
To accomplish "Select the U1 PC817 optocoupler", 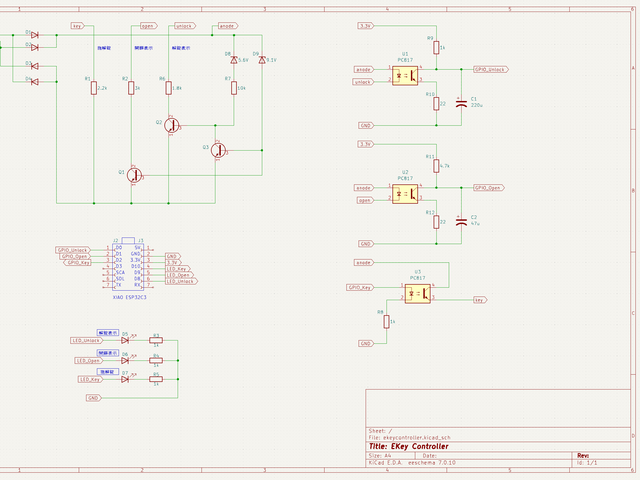I will click(x=405, y=75).
